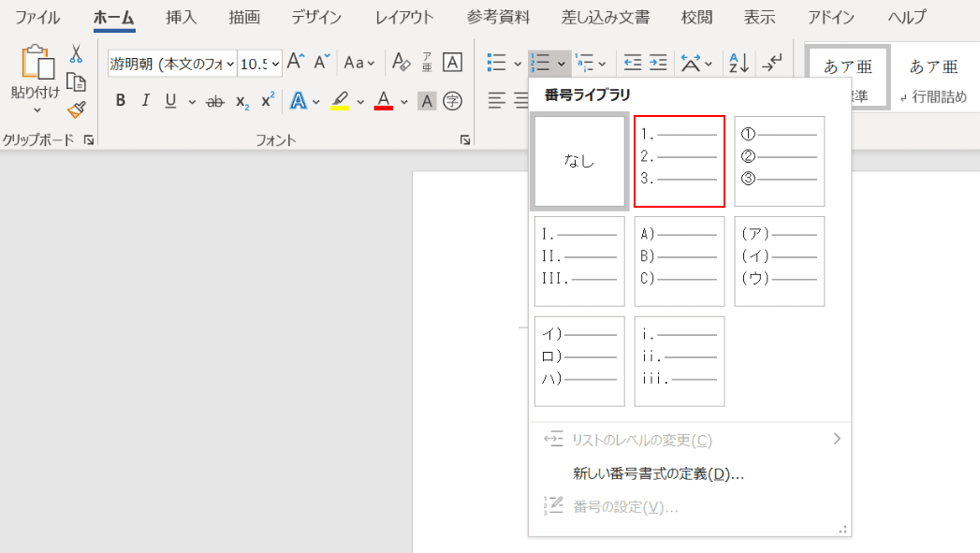Viewport: 980px width, 553px height.
Task: Click the Paste clipboard icon
Action: 37,63
